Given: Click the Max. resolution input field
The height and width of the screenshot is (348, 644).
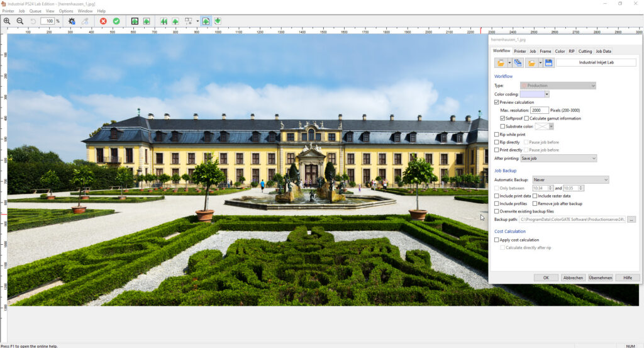Looking at the screenshot, I should coord(540,110).
